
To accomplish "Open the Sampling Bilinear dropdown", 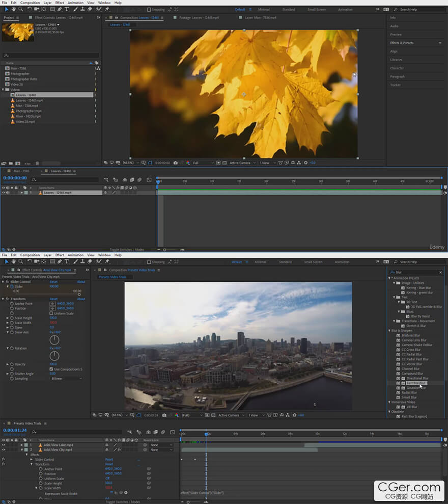I will (x=67, y=379).
